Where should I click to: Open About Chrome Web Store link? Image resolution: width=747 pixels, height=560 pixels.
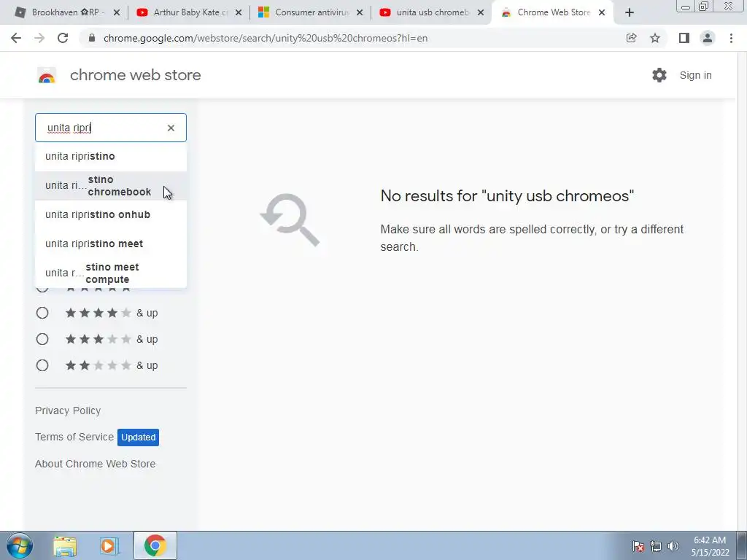pyautogui.click(x=96, y=464)
